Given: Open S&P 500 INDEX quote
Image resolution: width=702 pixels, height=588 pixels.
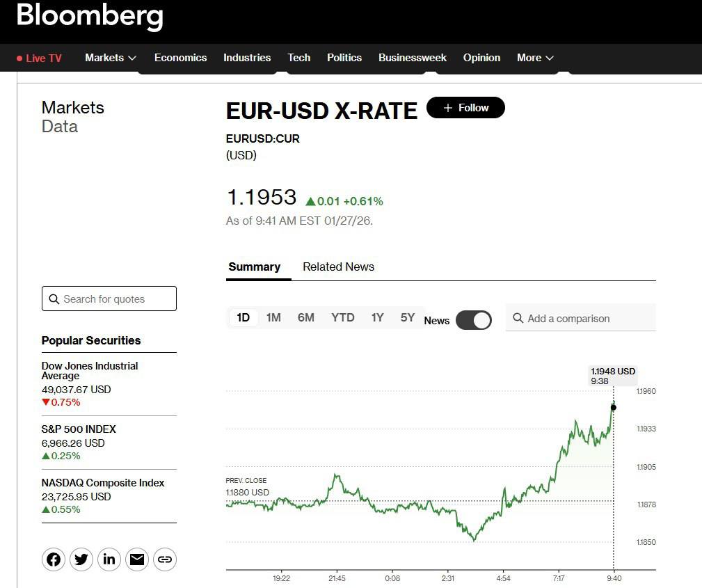Looking at the screenshot, I should (79, 429).
